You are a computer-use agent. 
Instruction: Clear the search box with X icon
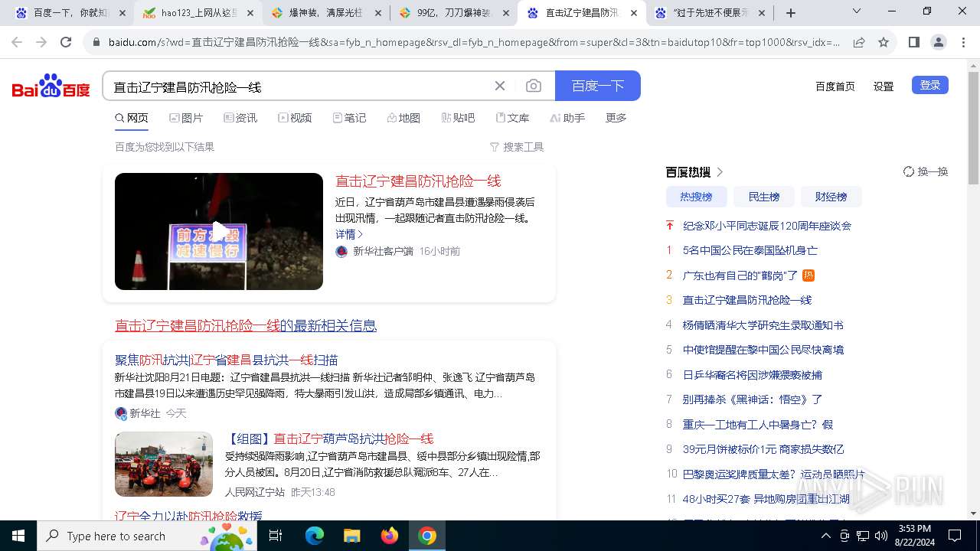point(500,86)
